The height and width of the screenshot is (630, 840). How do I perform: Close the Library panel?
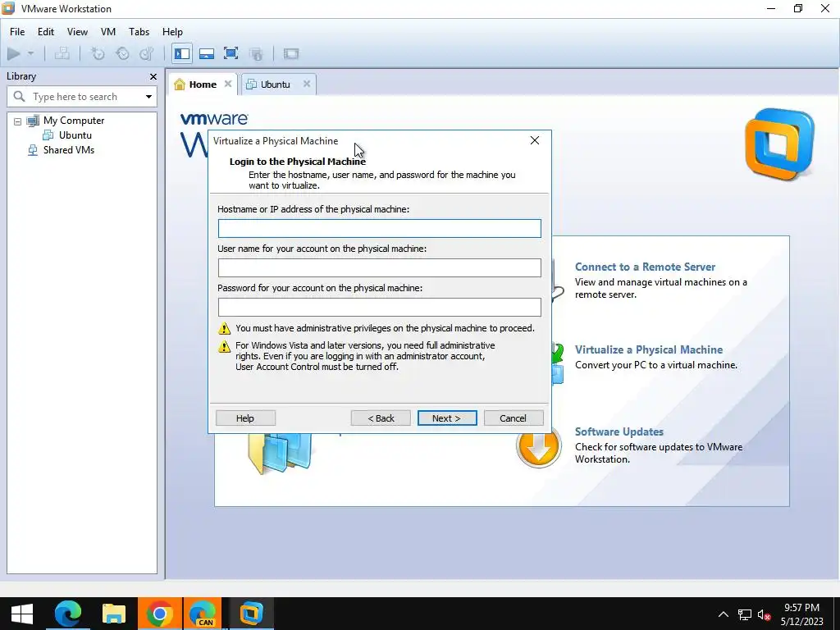[x=153, y=76]
